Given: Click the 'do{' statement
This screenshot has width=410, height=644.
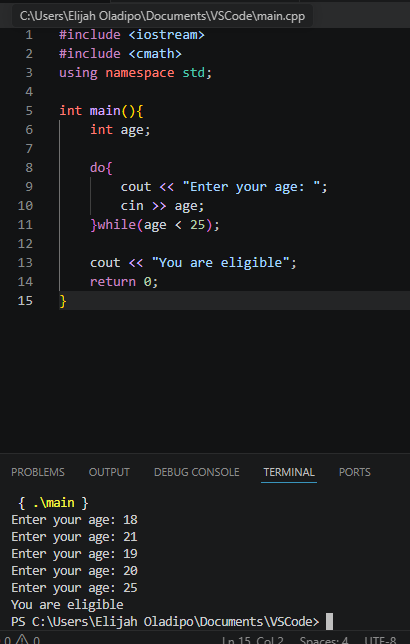Looking at the screenshot, I should pos(101,168).
